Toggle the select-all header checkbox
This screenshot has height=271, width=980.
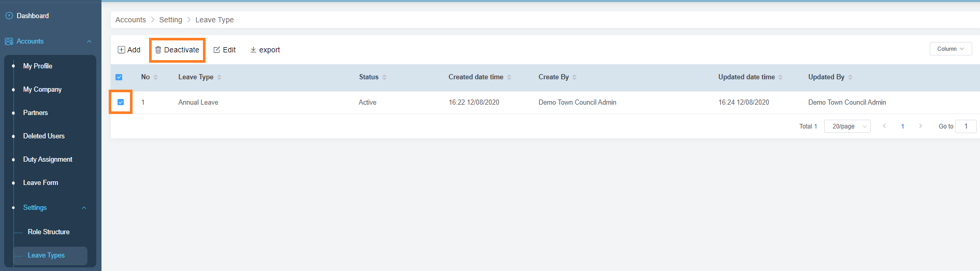[x=119, y=77]
